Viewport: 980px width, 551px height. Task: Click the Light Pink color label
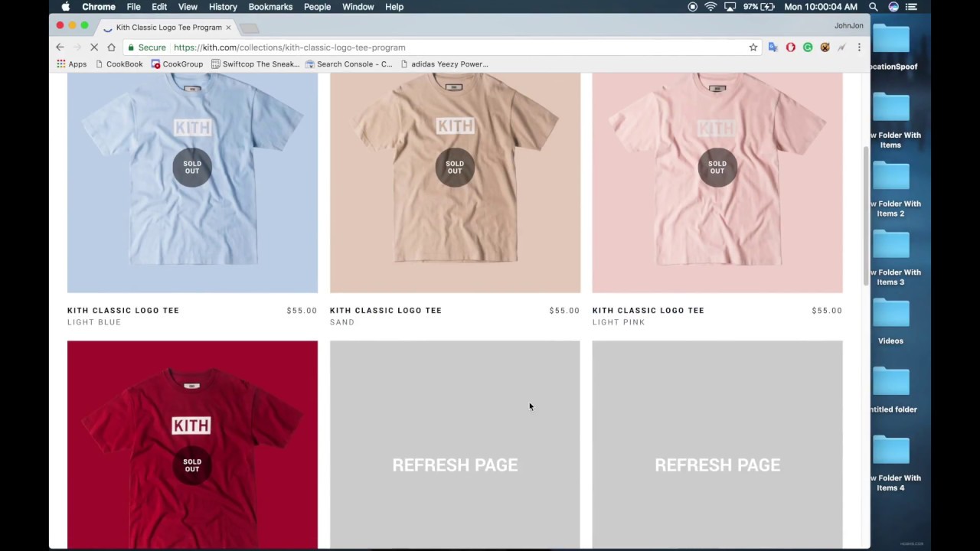[x=619, y=322]
